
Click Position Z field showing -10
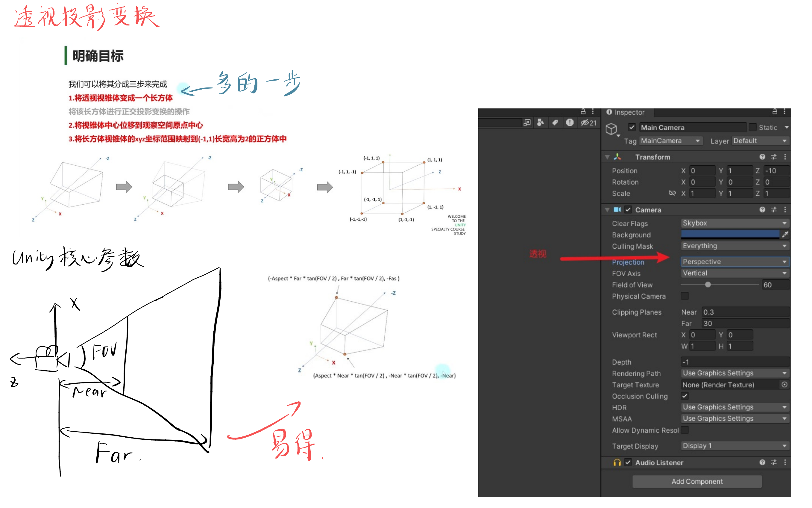(x=776, y=171)
